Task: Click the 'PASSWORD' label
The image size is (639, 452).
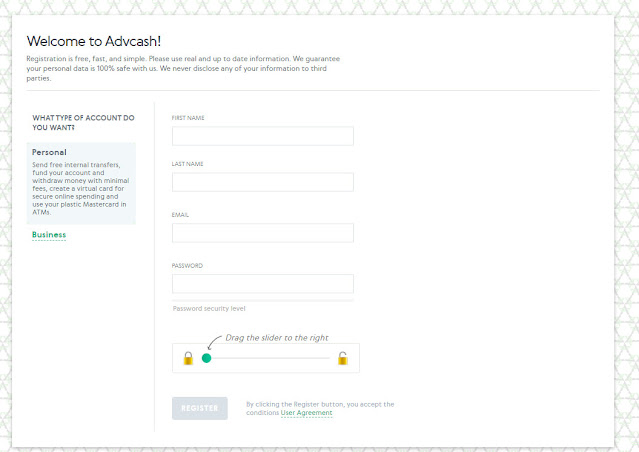Action: click(187, 266)
